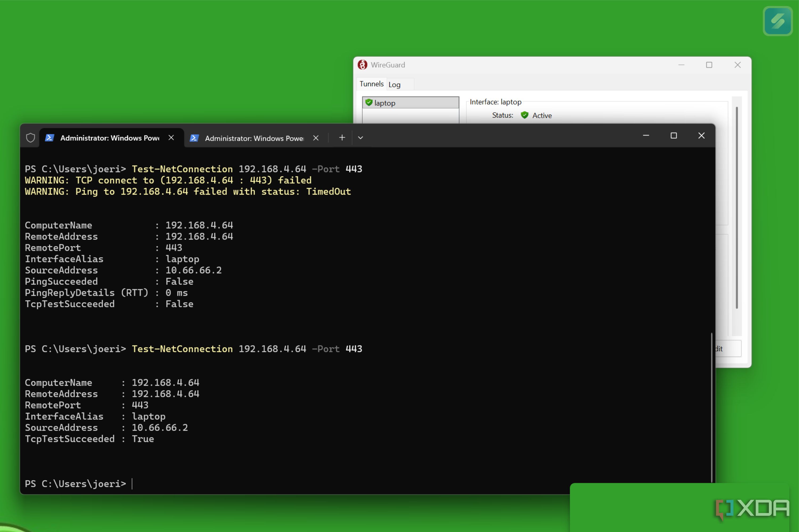
Task: Switch to second Administrator PowerShell tab
Action: pyautogui.click(x=254, y=138)
